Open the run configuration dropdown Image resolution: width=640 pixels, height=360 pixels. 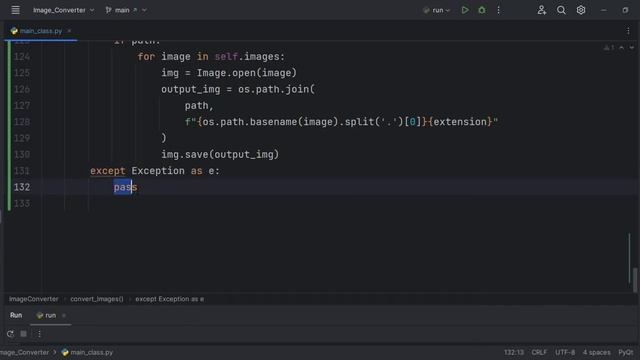click(x=437, y=10)
